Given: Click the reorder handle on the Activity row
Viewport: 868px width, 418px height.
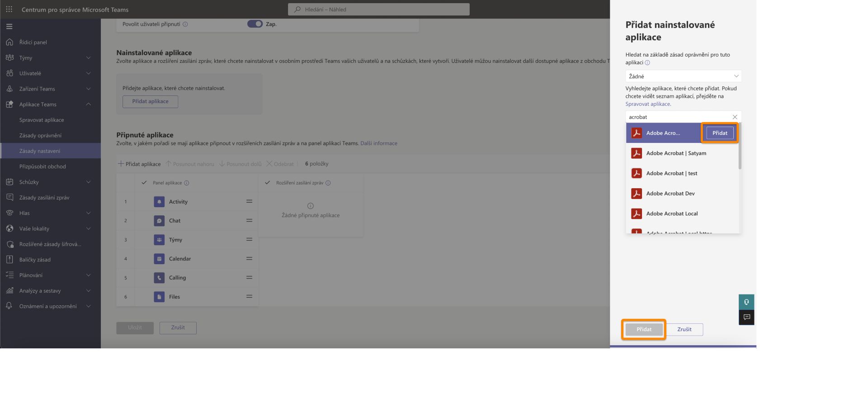Looking at the screenshot, I should point(249,201).
